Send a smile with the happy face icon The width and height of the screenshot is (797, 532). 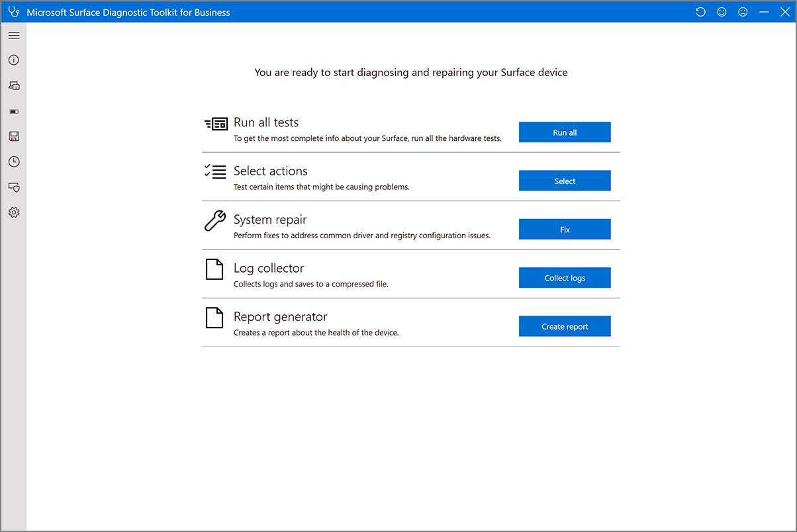click(722, 11)
